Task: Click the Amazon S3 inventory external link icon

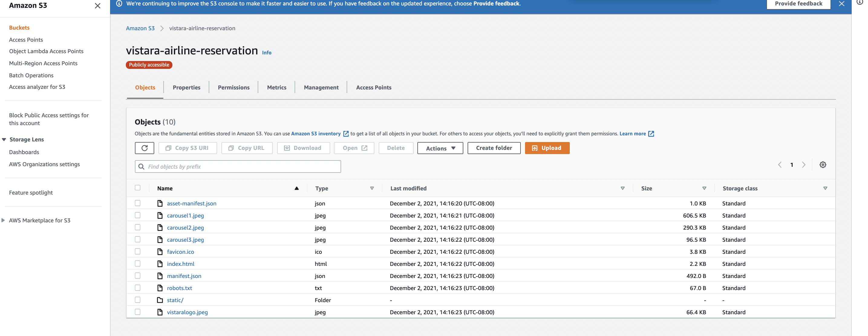Action: coord(346,133)
